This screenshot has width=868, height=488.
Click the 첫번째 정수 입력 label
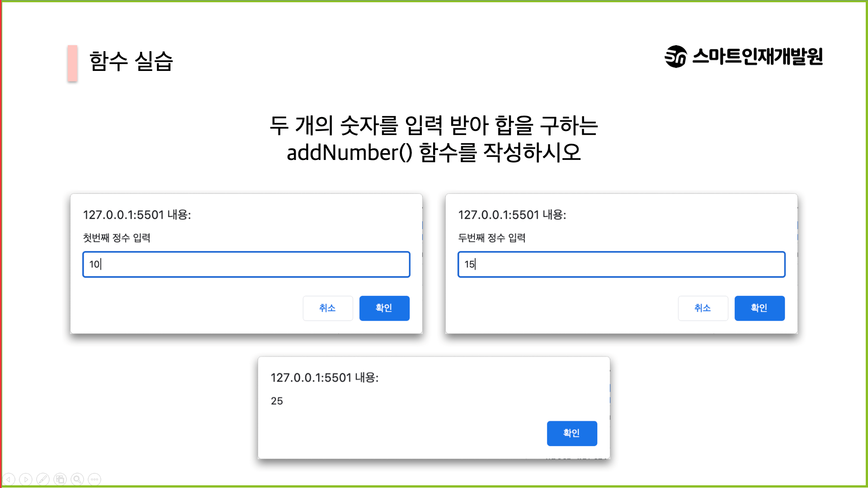[x=117, y=238]
